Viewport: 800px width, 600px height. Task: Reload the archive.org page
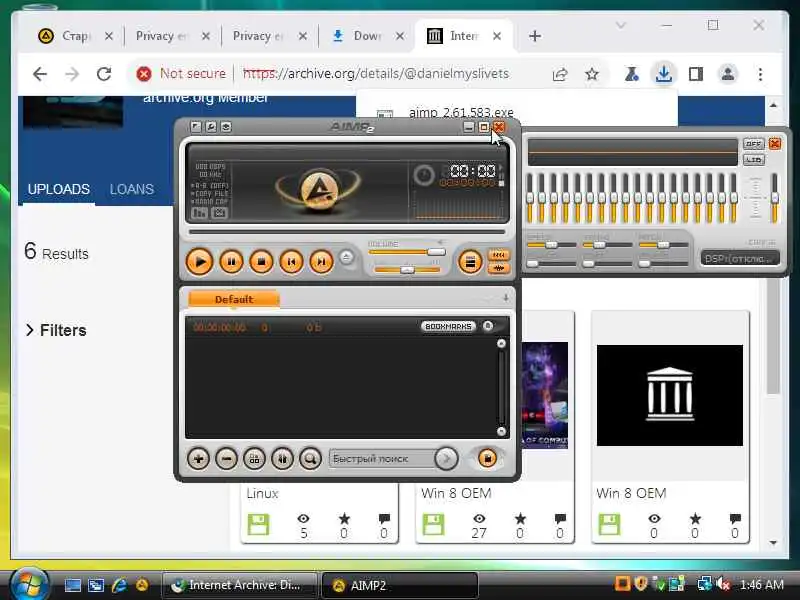click(104, 74)
